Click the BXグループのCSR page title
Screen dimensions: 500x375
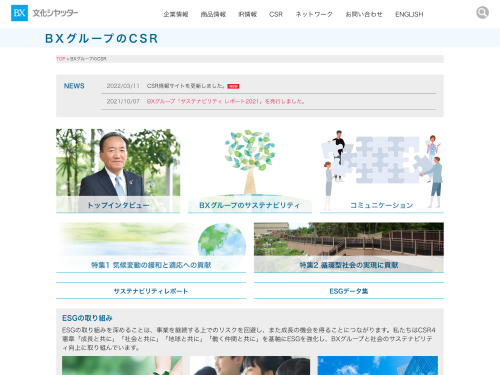coord(102,38)
